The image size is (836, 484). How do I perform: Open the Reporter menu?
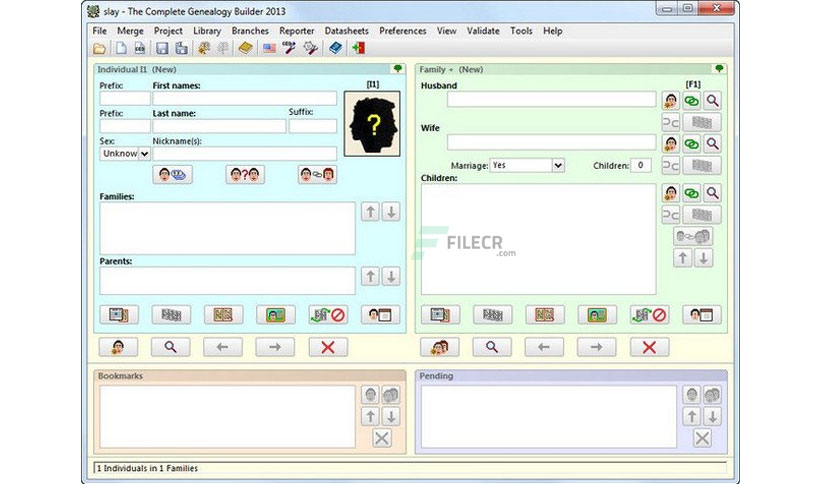tap(296, 31)
